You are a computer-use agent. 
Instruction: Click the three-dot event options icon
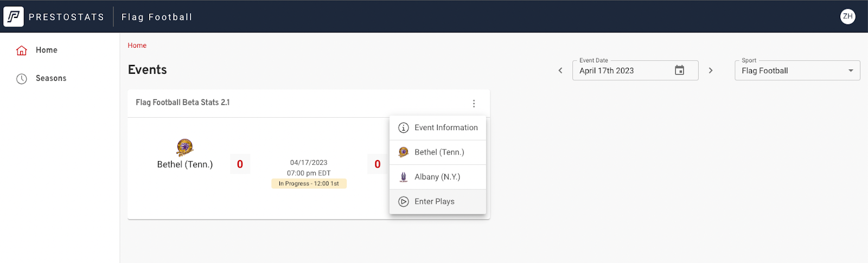(474, 104)
